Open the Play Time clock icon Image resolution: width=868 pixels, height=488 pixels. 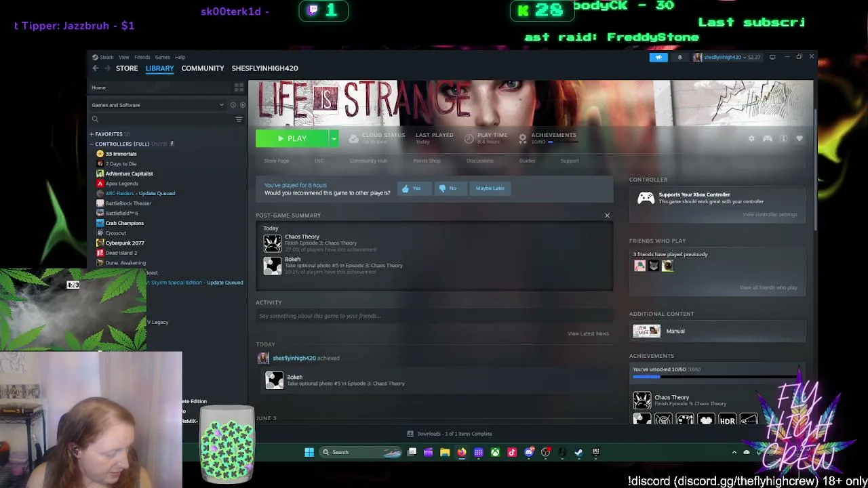tap(469, 138)
